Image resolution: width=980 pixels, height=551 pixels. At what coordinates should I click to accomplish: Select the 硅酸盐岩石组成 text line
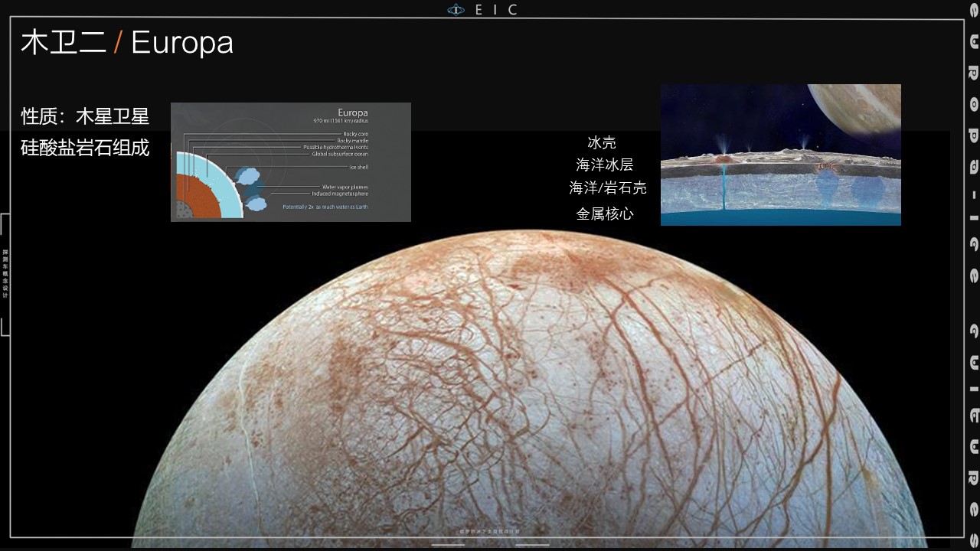pyautogui.click(x=84, y=149)
